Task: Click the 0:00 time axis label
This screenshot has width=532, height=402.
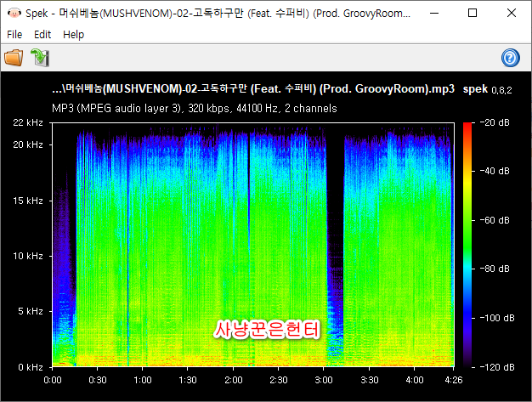Action: coord(53,380)
